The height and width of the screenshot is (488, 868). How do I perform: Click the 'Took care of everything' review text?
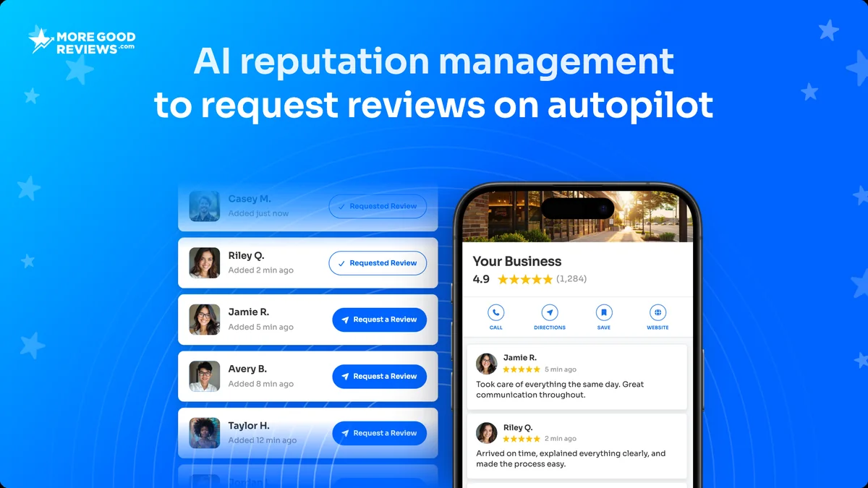560,390
